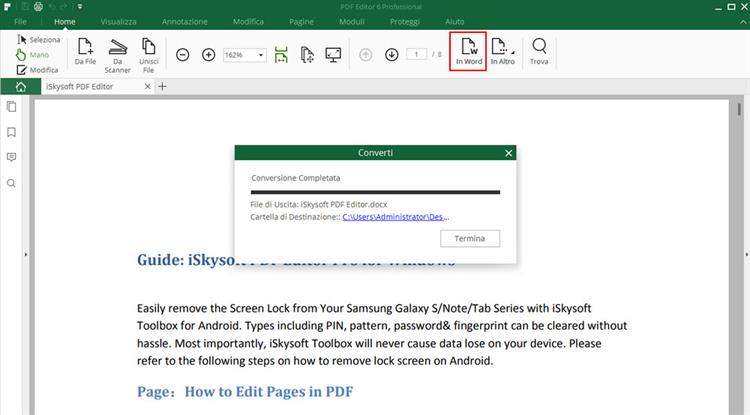Screen dimensions: 750x415
Task: Click the fit page icon
Action: [x=307, y=55]
